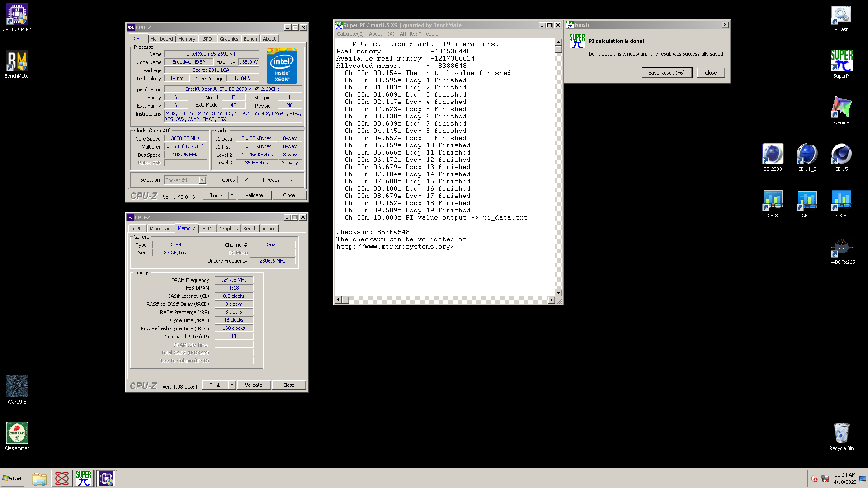Click the Uncore Frequency 2806.6 MHz field
Image resolution: width=868 pixels, height=488 pixels.
[x=273, y=261]
